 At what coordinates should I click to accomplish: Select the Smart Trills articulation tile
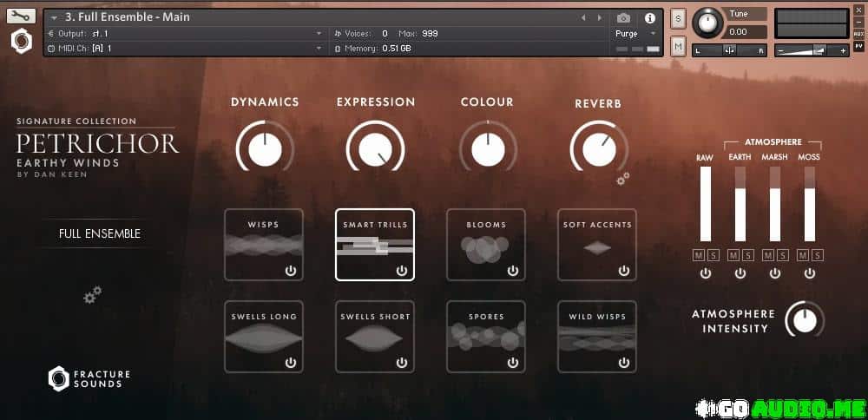(x=375, y=245)
